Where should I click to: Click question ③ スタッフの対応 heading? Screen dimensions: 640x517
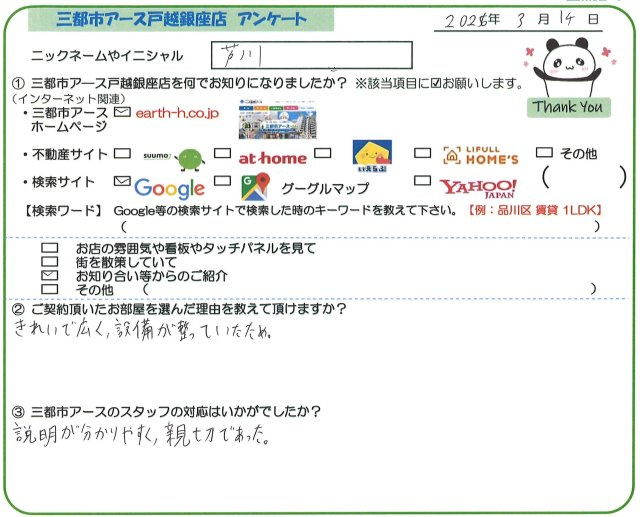pyautogui.click(x=167, y=412)
